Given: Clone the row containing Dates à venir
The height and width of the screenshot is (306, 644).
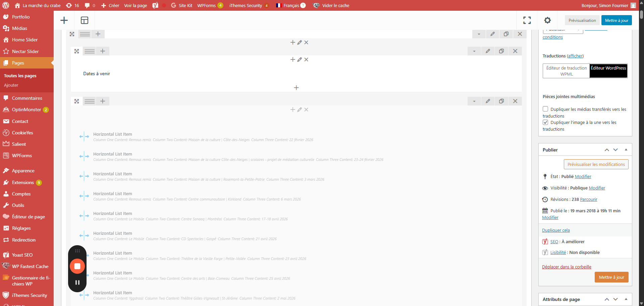Looking at the screenshot, I should coord(501,51).
